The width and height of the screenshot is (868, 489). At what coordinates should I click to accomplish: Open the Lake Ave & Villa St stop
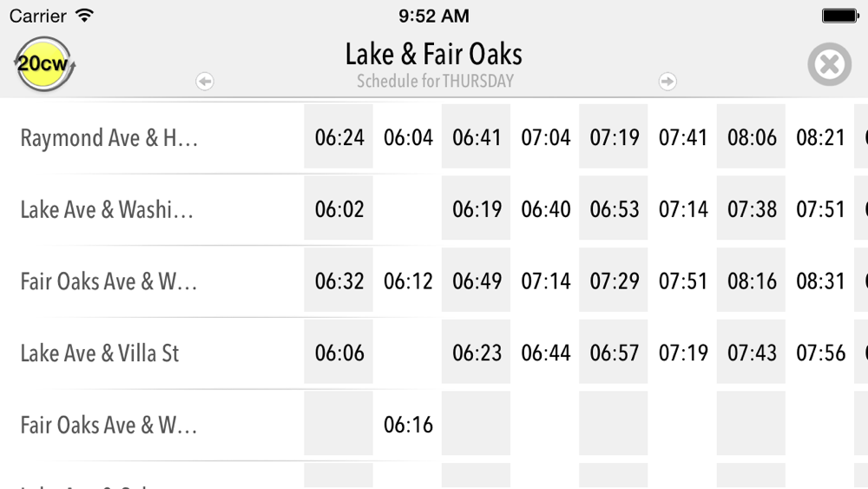[100, 354]
